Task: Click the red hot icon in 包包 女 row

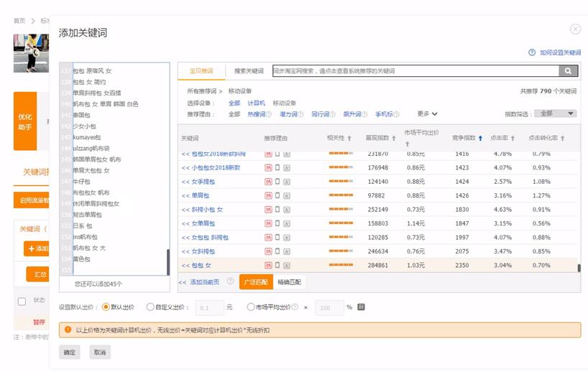Action: pyautogui.click(x=268, y=265)
